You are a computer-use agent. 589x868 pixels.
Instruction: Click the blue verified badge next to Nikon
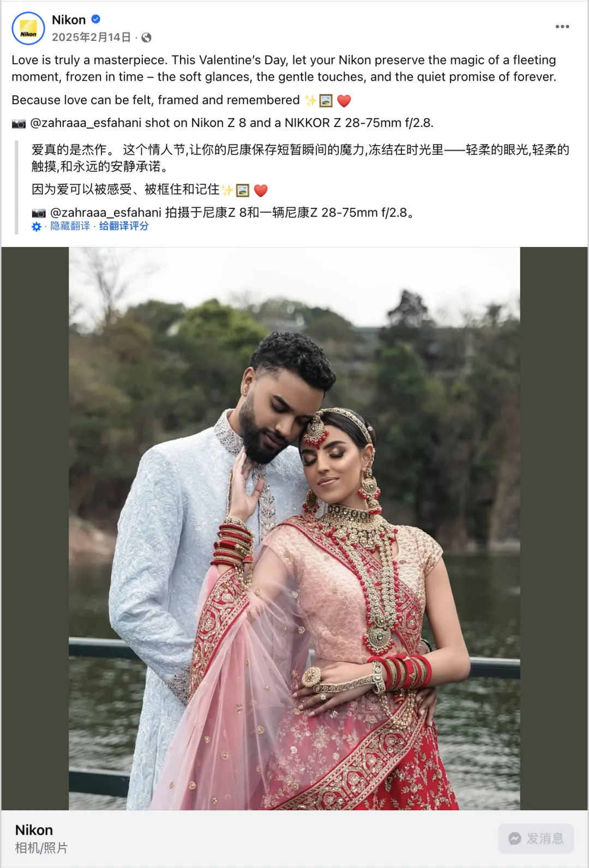pos(95,19)
